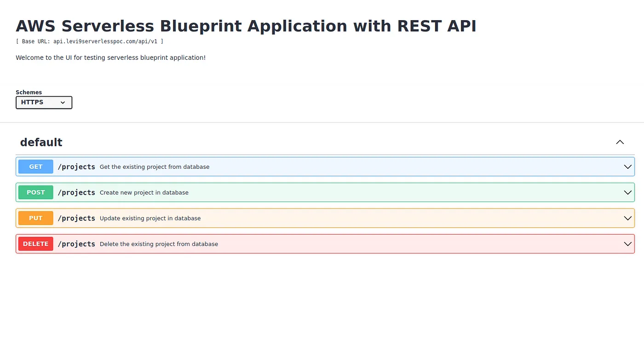Click the green POST method badge
Image resolution: width=644 pixels, height=362 pixels.
(36, 192)
